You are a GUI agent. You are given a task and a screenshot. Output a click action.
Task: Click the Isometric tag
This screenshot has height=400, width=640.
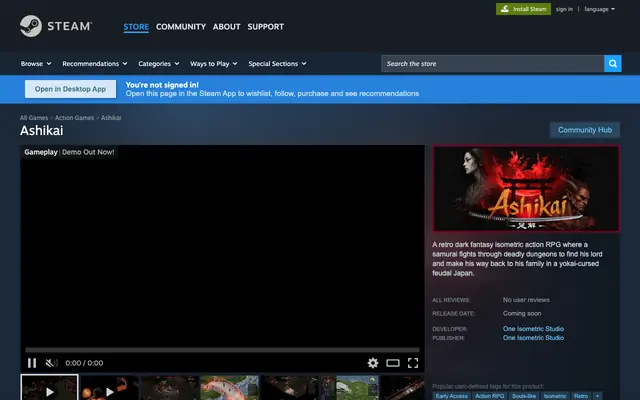coord(555,396)
